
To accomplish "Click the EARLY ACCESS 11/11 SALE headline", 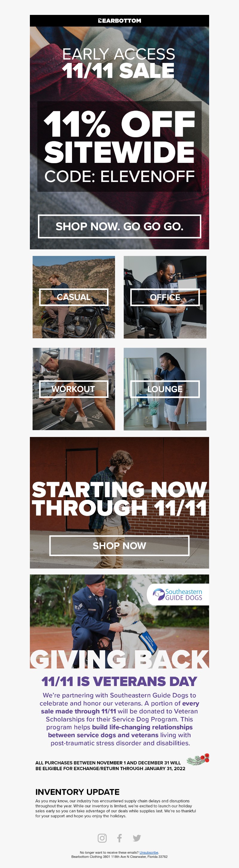I will click(119, 63).
